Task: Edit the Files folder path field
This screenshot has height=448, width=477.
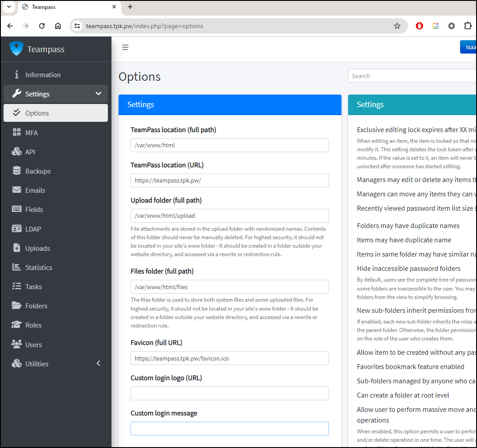Action: coord(230,287)
